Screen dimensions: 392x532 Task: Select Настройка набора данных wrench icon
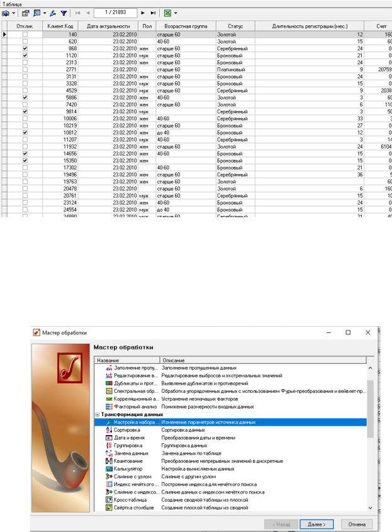click(109, 422)
